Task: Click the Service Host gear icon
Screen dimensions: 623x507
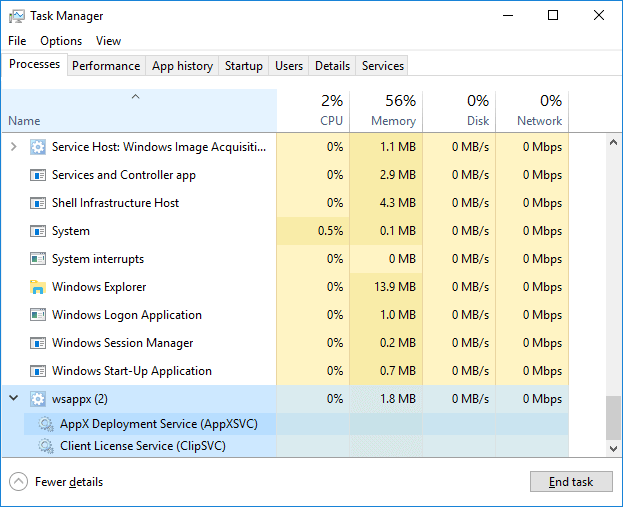Action: [38, 147]
